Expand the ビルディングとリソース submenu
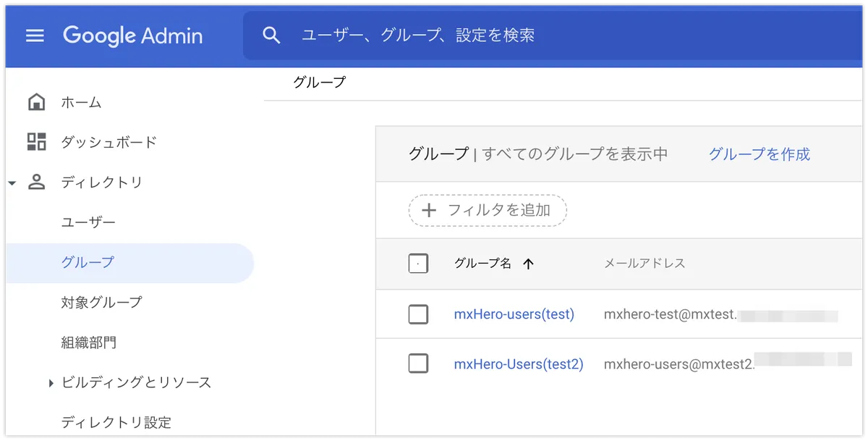The height and width of the screenshot is (441, 868). click(51, 383)
